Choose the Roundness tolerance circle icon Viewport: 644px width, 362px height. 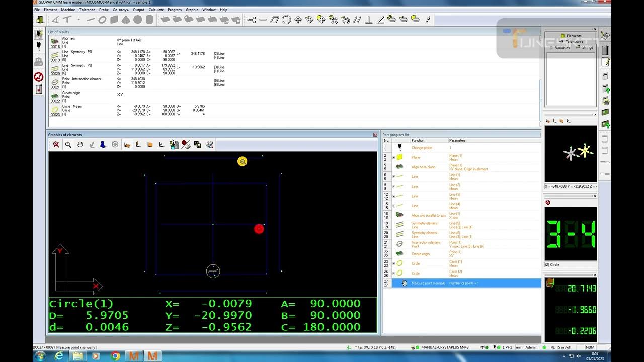point(286,20)
